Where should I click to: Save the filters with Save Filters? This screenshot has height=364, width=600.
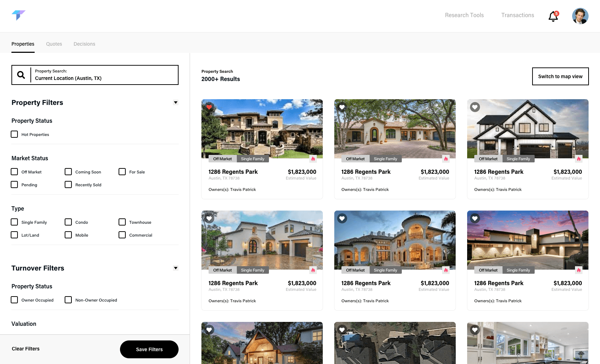click(x=149, y=349)
